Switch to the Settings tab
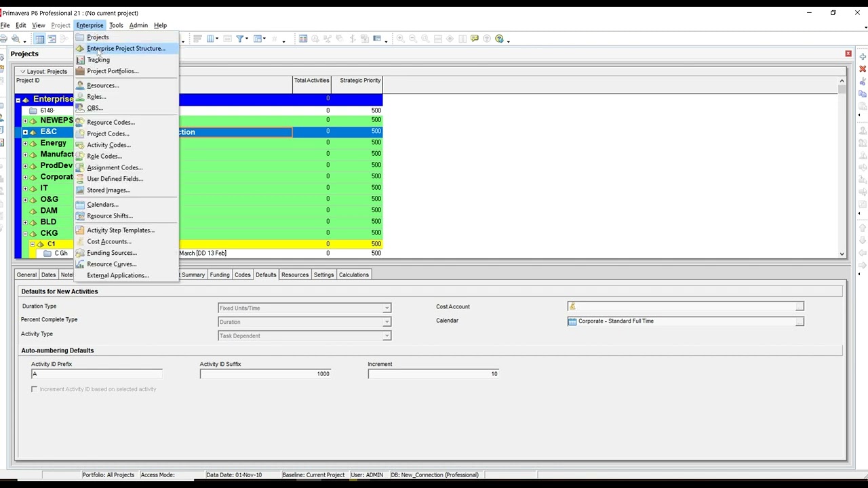Screen dimensions: 868x488 [x=323, y=274]
